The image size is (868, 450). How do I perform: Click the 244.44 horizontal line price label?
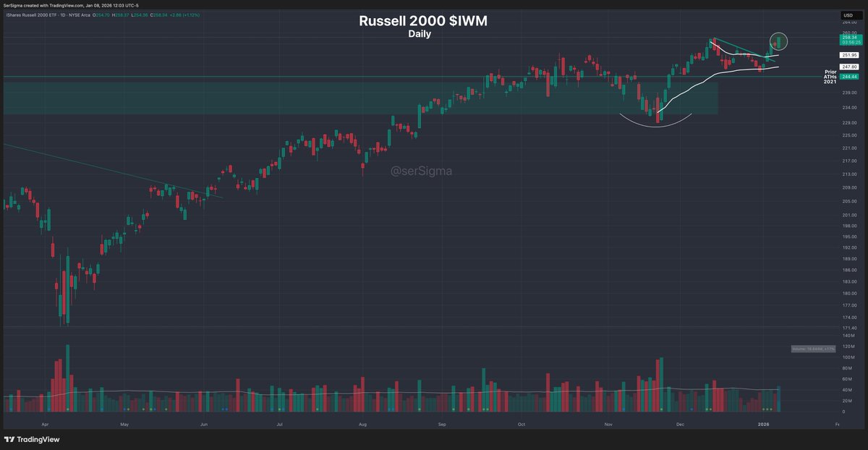coord(848,77)
